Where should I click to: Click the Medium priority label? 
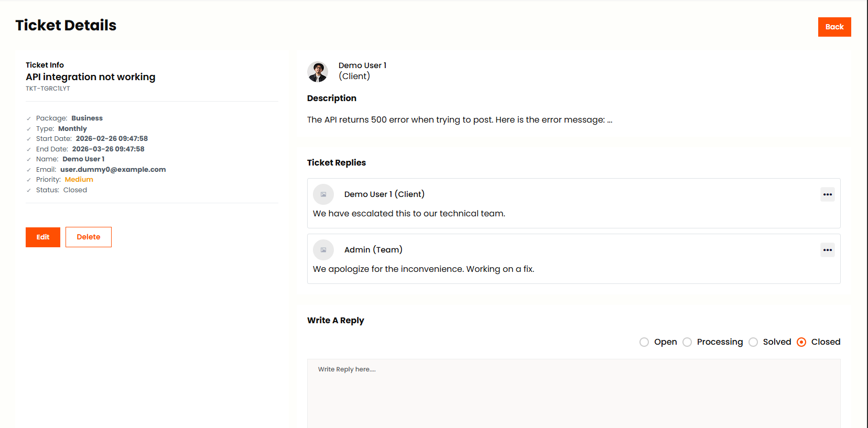[79, 179]
